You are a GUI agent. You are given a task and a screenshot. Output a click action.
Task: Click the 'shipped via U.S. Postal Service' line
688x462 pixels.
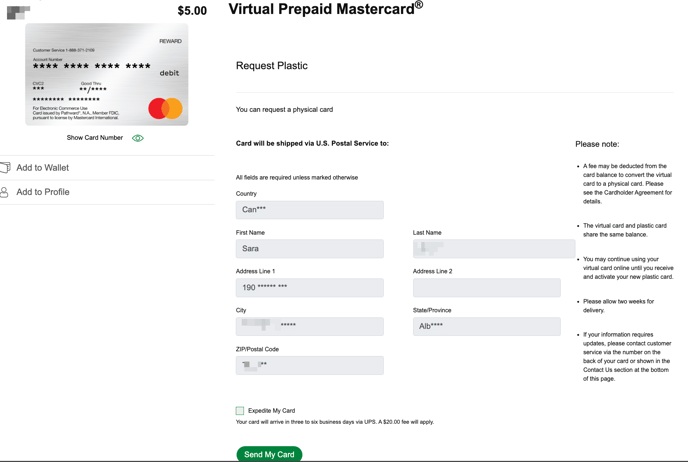312,143
